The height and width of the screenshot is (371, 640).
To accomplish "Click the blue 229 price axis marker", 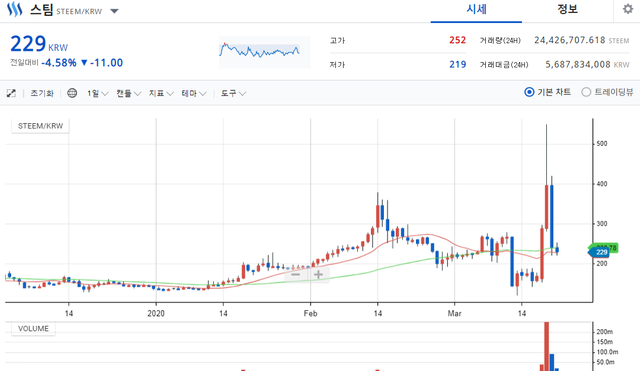I will (599, 252).
